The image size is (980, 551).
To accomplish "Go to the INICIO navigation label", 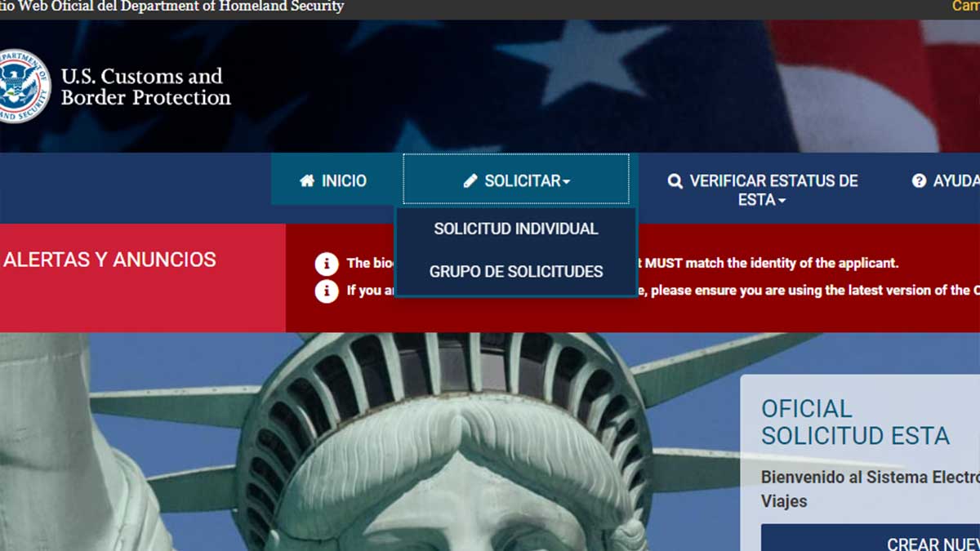I will point(344,181).
